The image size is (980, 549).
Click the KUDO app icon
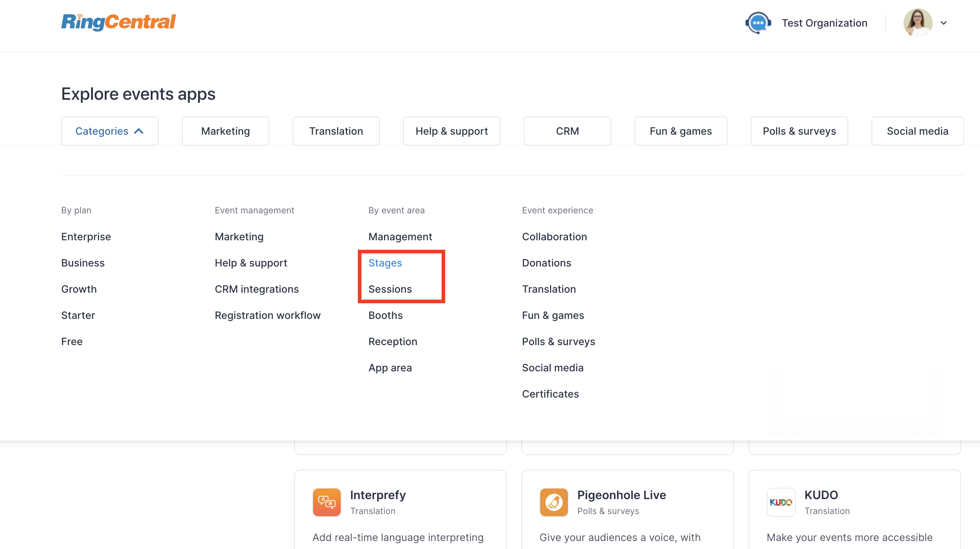tap(781, 502)
